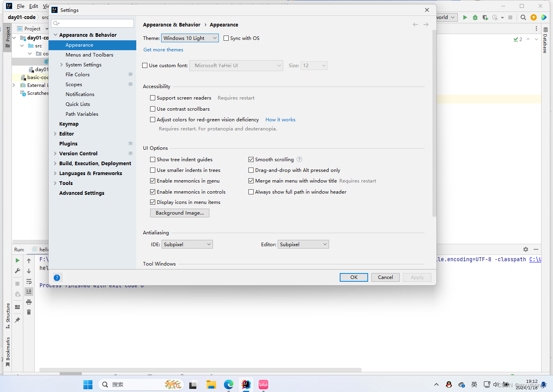Image resolution: width=553 pixels, height=392 pixels.
Task: Expand Version Control settings node
Action: click(x=55, y=153)
